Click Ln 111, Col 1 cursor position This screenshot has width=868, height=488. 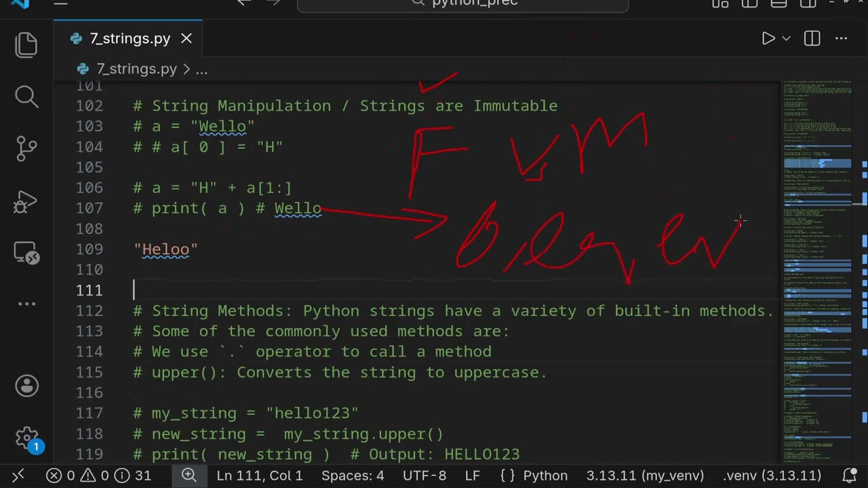[260, 476]
